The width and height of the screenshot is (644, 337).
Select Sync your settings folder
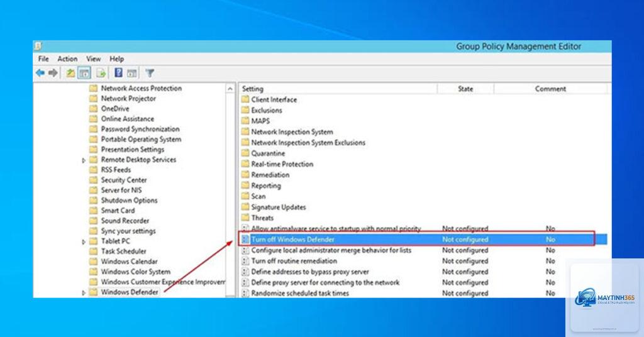[128, 231]
